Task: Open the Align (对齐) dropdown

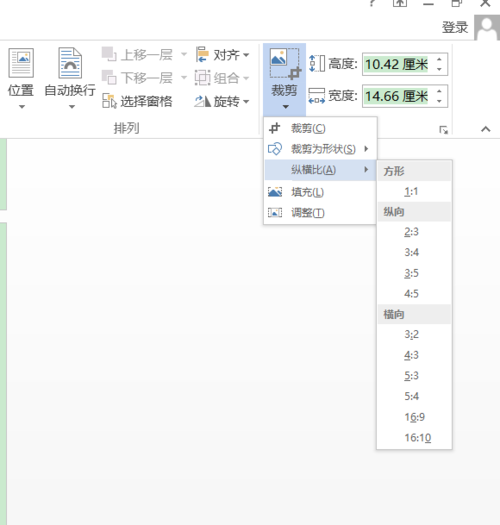Action: (x=223, y=55)
